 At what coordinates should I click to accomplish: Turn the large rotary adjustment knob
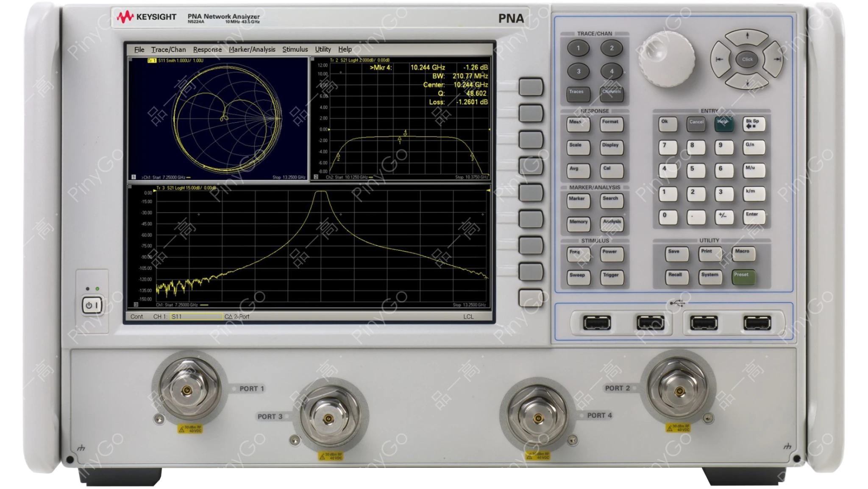[x=667, y=59]
